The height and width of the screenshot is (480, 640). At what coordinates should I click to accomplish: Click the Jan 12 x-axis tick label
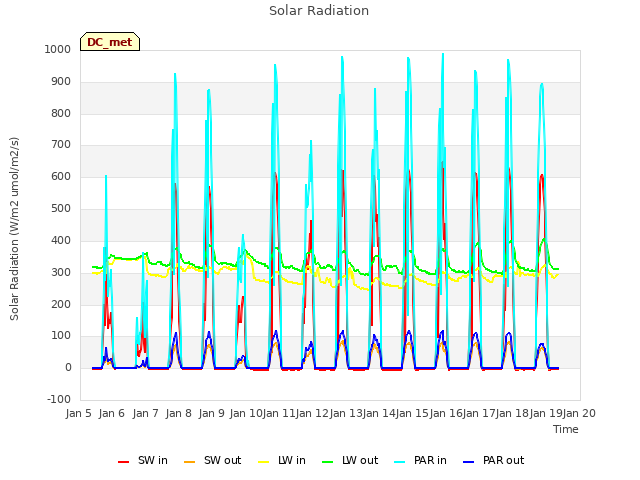[313, 413]
